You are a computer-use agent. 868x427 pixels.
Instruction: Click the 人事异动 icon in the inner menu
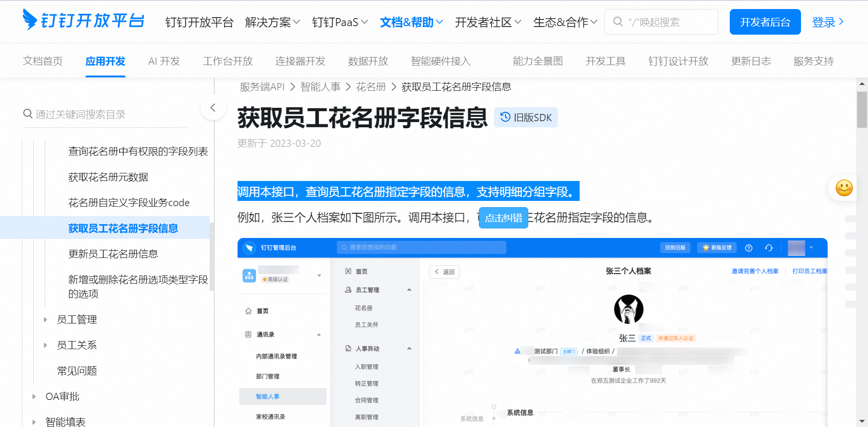pos(348,349)
